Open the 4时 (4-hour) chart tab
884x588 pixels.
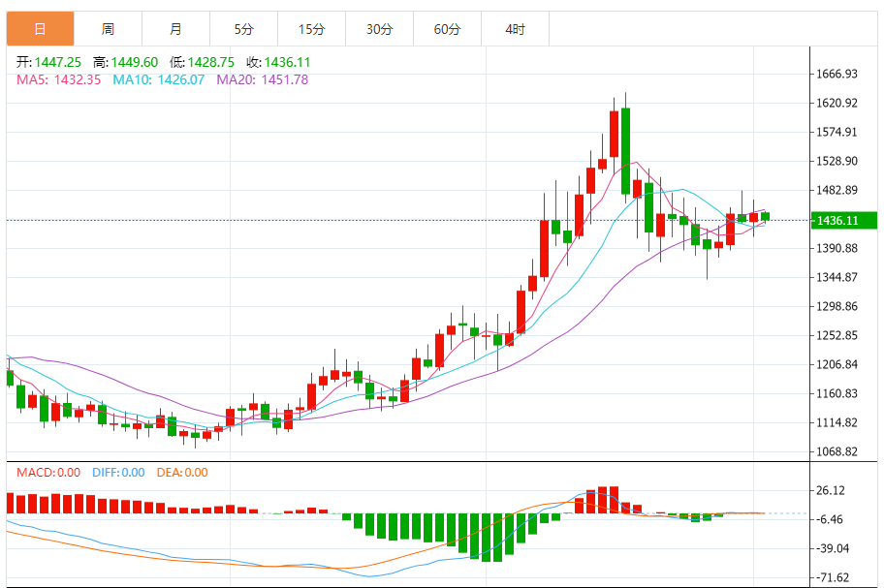pyautogui.click(x=515, y=29)
